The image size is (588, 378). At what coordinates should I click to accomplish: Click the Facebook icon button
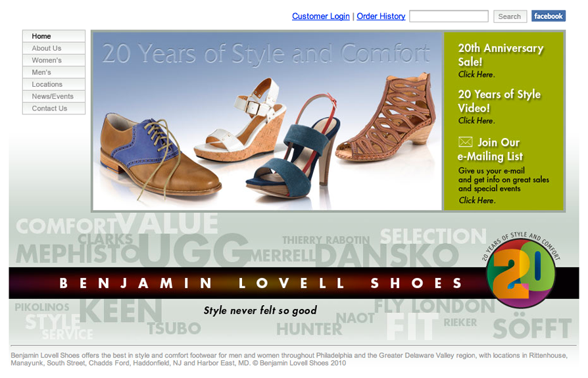pos(549,16)
